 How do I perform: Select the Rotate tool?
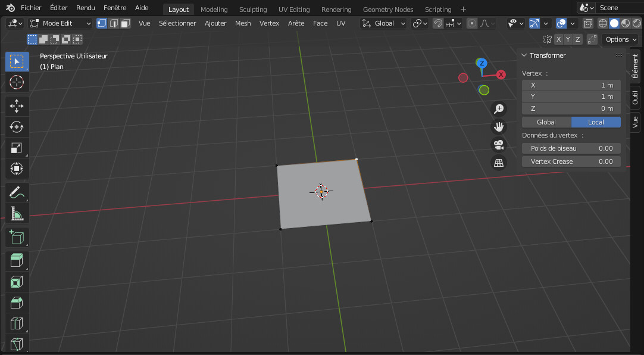point(17,127)
